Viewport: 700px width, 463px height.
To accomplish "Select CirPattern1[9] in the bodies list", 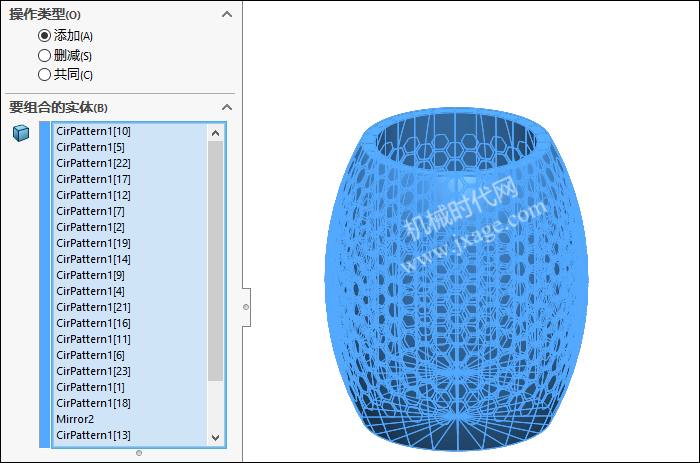I will [130, 275].
